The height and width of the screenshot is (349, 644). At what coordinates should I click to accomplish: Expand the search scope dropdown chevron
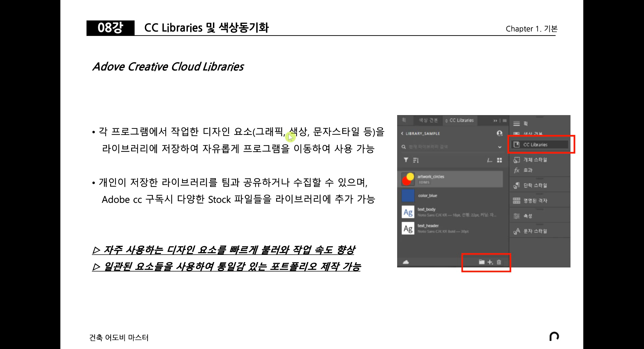pyautogui.click(x=500, y=147)
